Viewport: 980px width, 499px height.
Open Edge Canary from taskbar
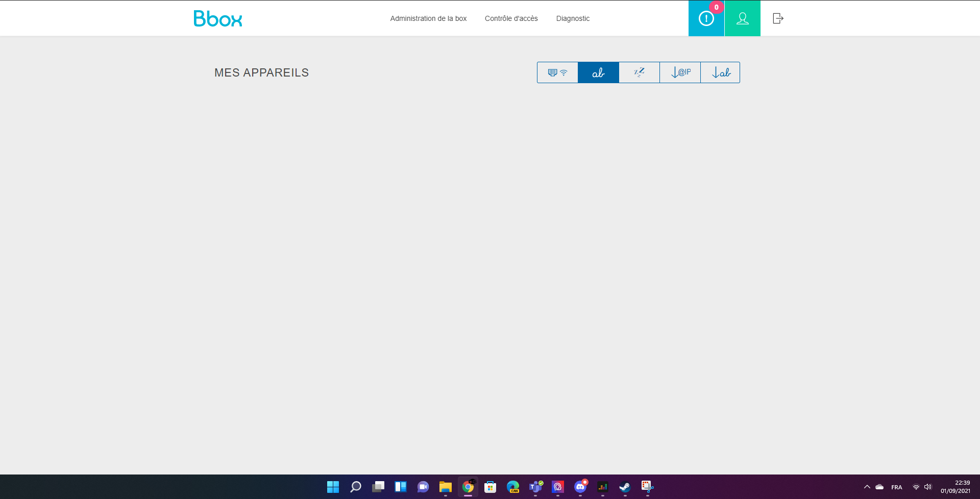tap(513, 487)
